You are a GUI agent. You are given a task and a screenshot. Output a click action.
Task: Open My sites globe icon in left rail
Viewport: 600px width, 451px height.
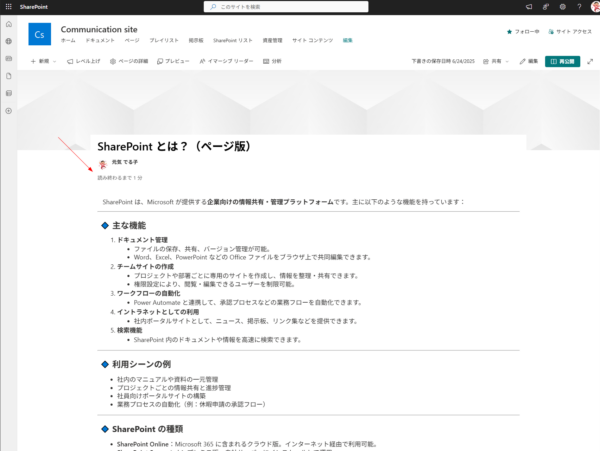pyautogui.click(x=9, y=41)
